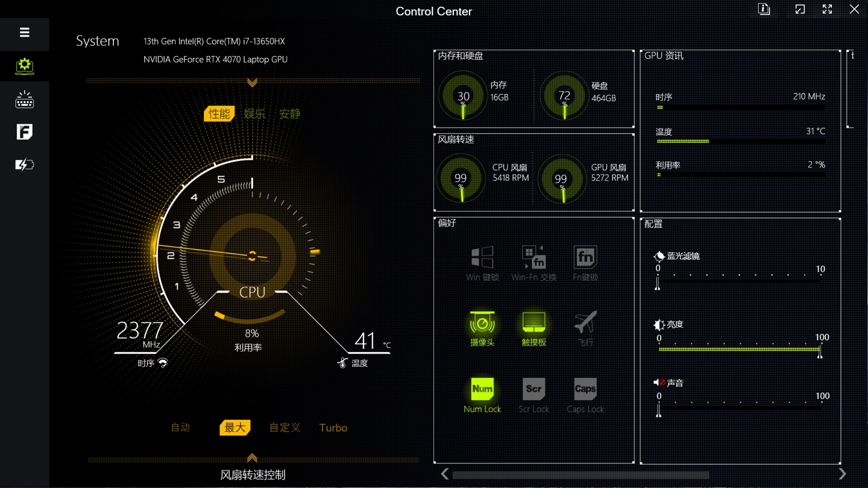Open the hamburger menu in sidebar
868x488 pixels.
pyautogui.click(x=24, y=33)
